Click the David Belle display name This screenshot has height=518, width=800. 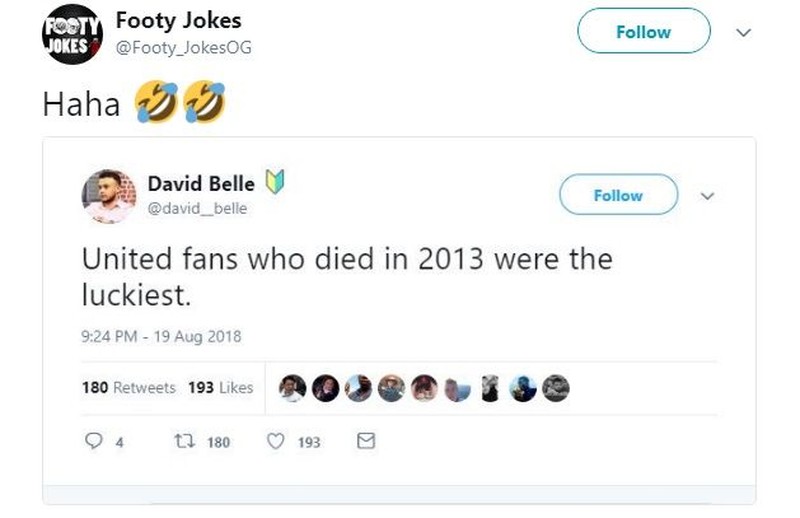[x=201, y=183]
